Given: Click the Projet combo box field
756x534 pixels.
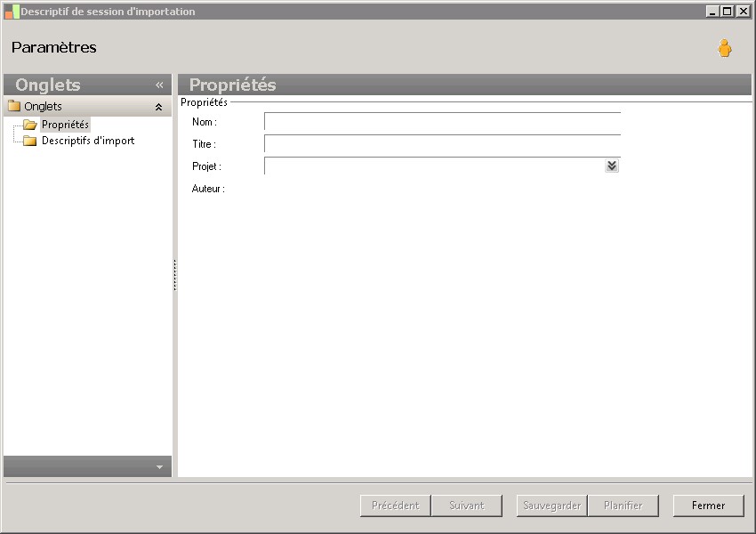Looking at the screenshot, I should tap(434, 166).
